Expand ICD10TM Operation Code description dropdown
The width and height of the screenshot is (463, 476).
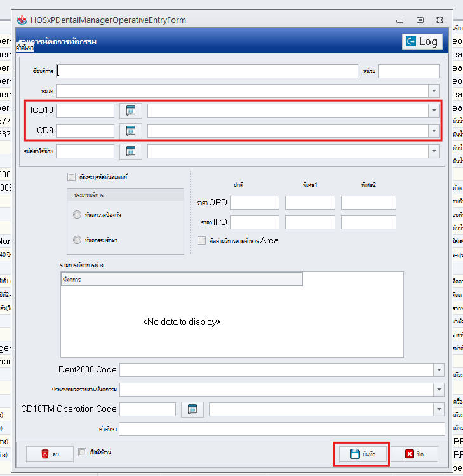click(439, 409)
